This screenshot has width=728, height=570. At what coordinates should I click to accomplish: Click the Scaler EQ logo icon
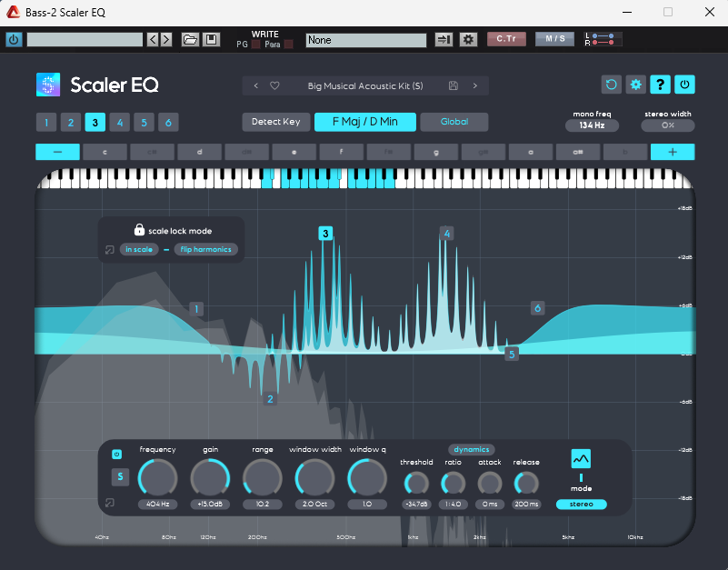click(48, 85)
